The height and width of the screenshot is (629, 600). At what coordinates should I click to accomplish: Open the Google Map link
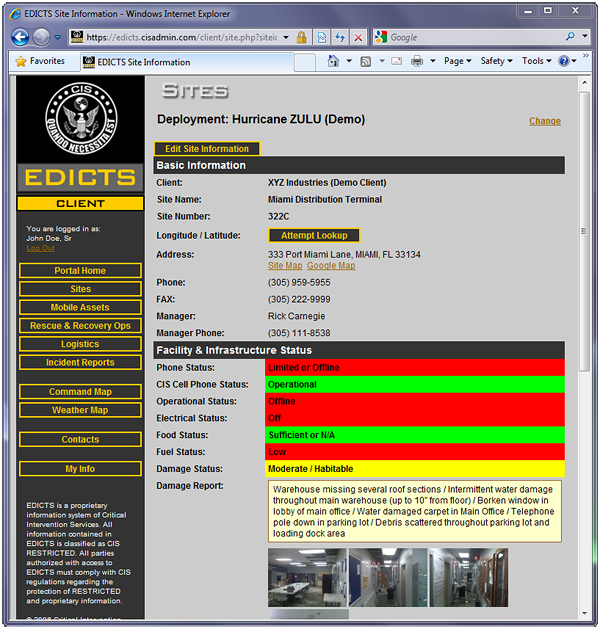click(331, 266)
